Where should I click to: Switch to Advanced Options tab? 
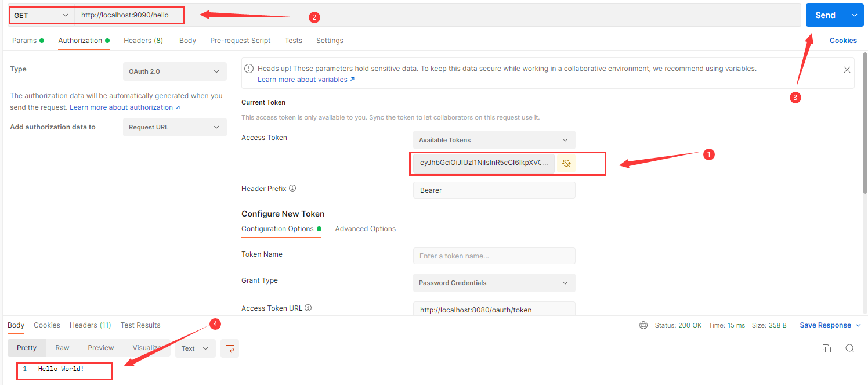[366, 229]
